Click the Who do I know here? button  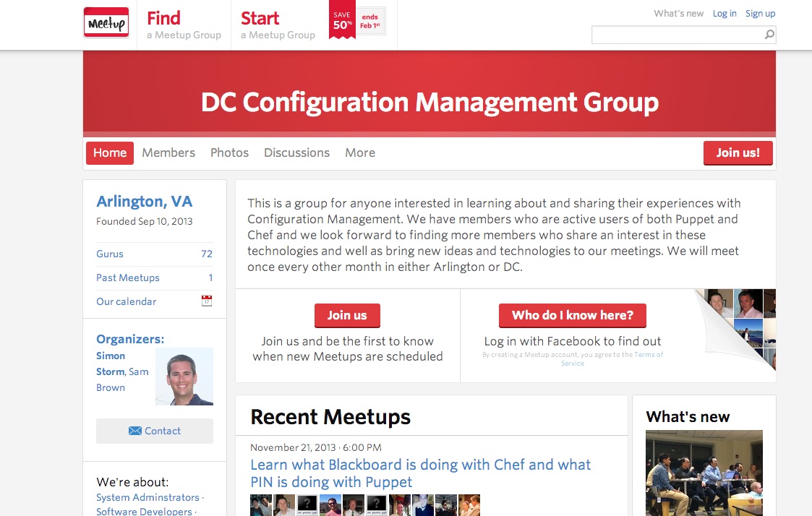pos(572,316)
